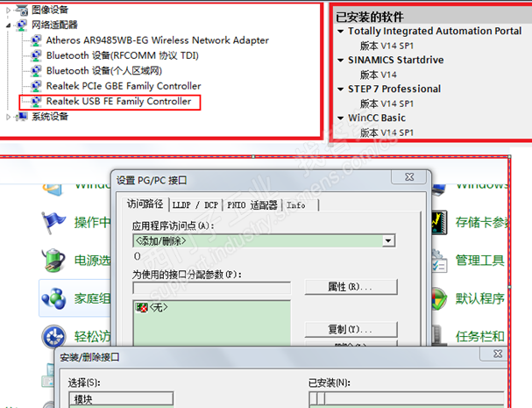This screenshot has height=408, width=532.
Task: Open 电源选项 battery icon in Control Panel
Action: tap(53, 261)
